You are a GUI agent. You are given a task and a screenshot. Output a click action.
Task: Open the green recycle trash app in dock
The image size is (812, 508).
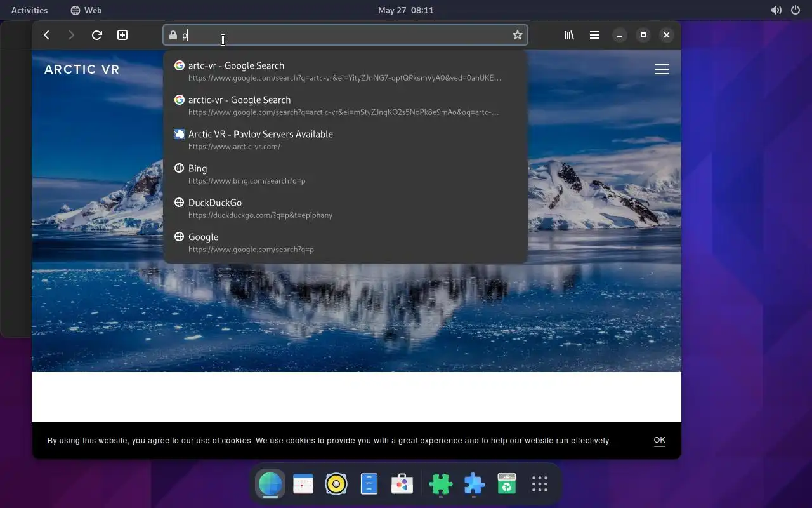pyautogui.click(x=507, y=485)
